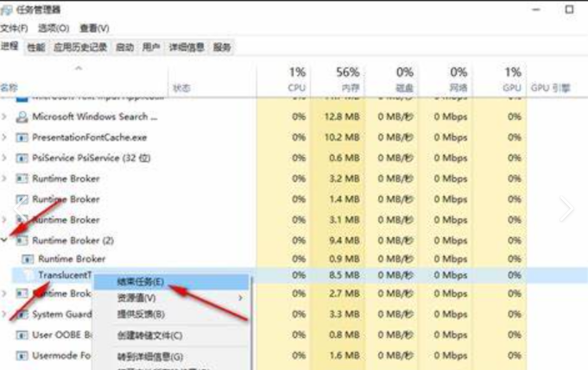Select 提供反馈(B) from the context menu
The height and width of the screenshot is (370, 588).
(171, 314)
